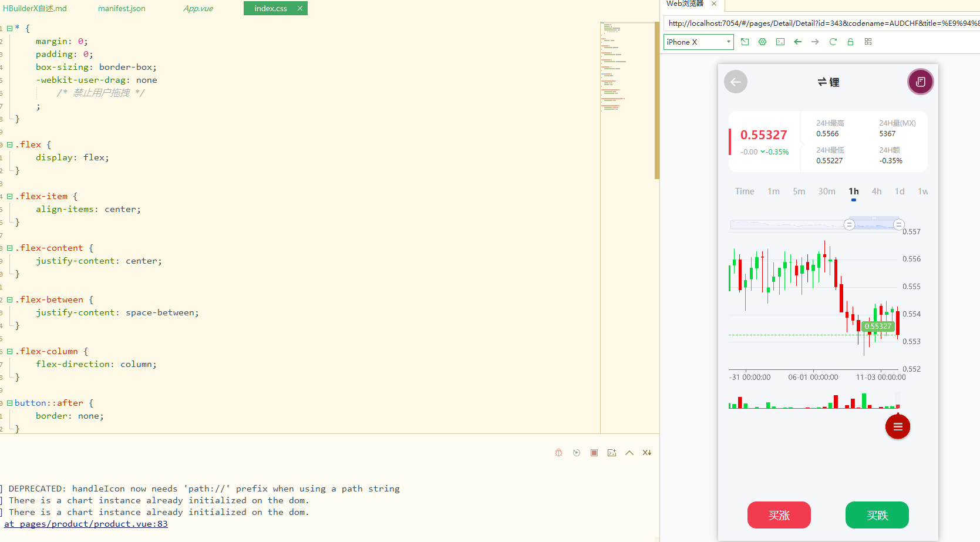Click the browser URL address field

pyautogui.click(x=822, y=23)
